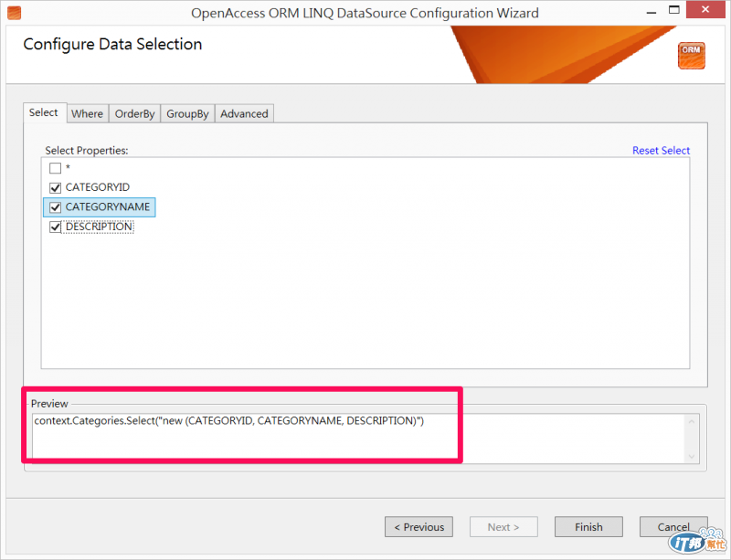731x560 pixels.
Task: Cancel the configuration wizard
Action: [673, 527]
